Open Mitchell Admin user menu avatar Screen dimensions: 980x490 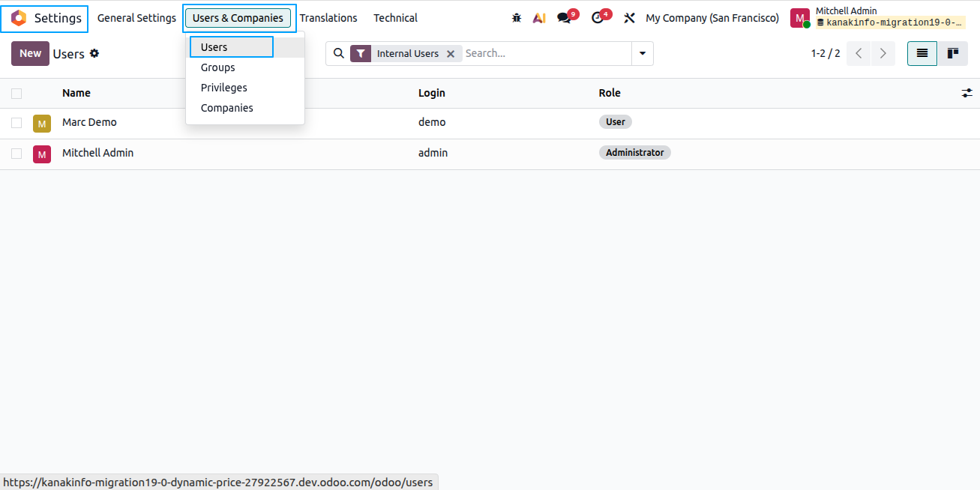(x=800, y=19)
